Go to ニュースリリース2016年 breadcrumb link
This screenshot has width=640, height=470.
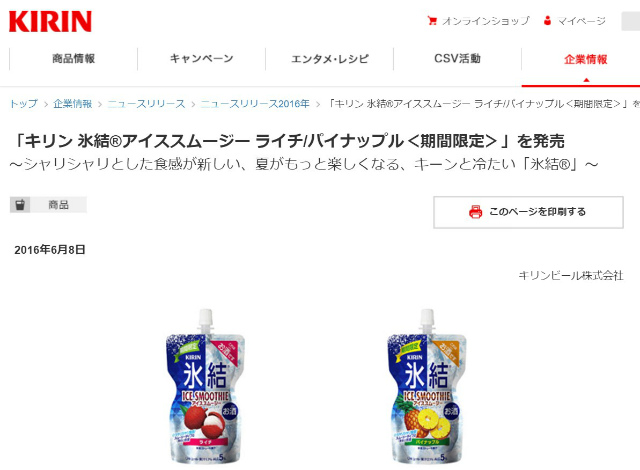click(x=255, y=104)
